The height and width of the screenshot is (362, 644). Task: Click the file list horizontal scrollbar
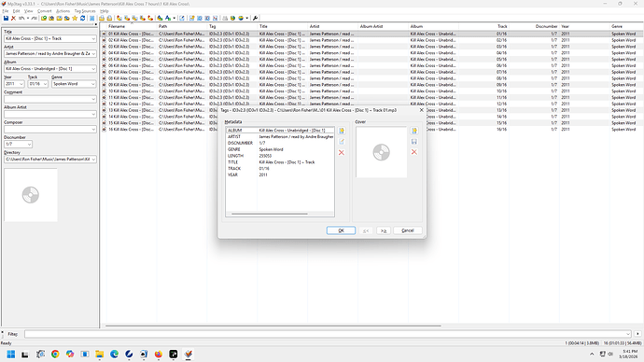(x=273, y=326)
